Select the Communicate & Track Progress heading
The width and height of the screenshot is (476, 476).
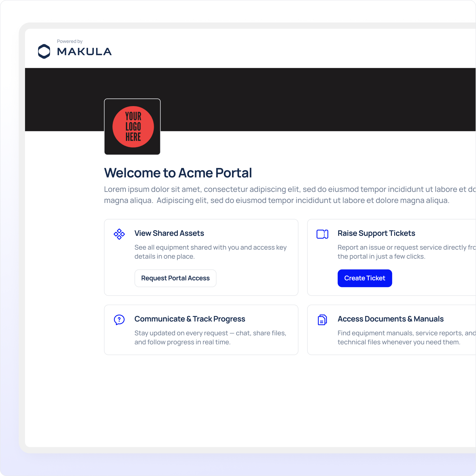190,319
